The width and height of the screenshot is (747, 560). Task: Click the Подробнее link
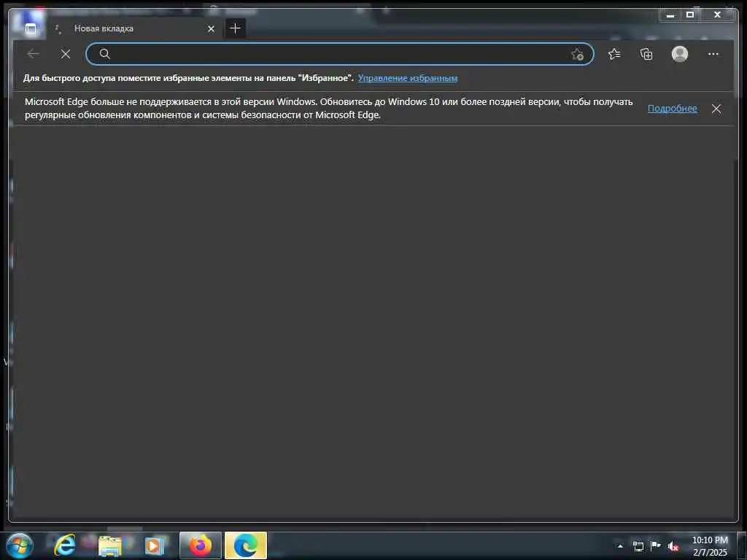pyautogui.click(x=672, y=109)
